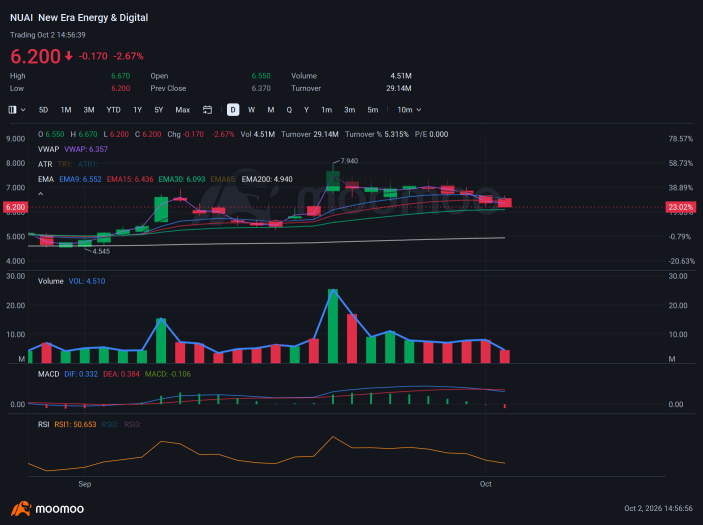Select the Max range
The image size is (703, 525).
tap(182, 110)
